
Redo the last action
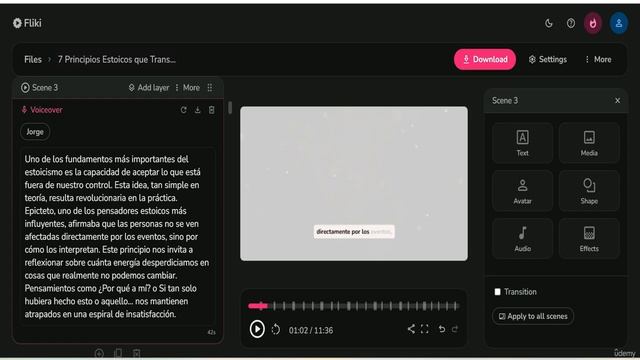coord(455,329)
